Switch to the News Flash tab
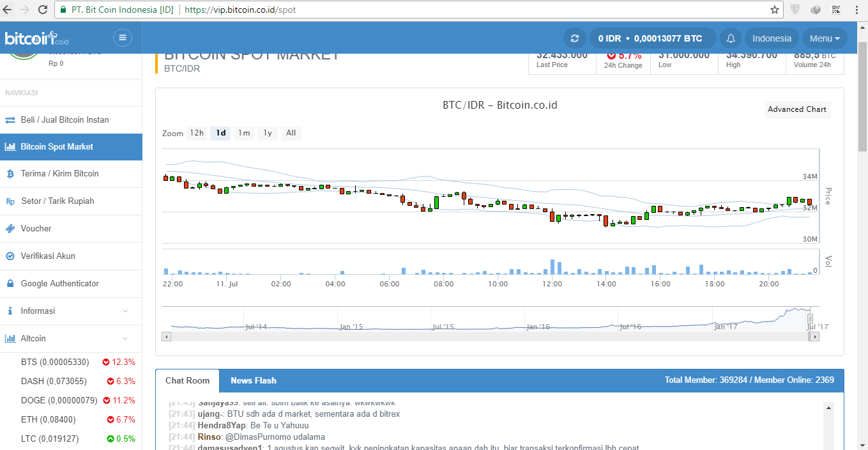This screenshot has height=450, width=868. click(x=254, y=381)
